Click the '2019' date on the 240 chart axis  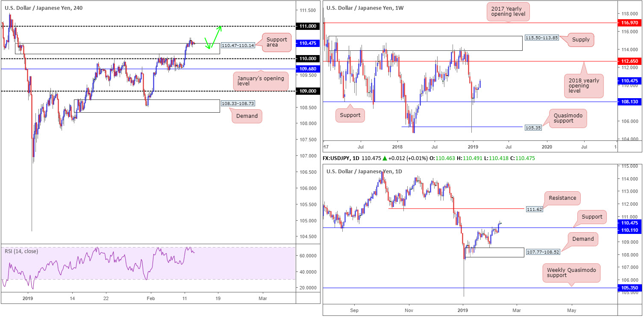(27, 299)
